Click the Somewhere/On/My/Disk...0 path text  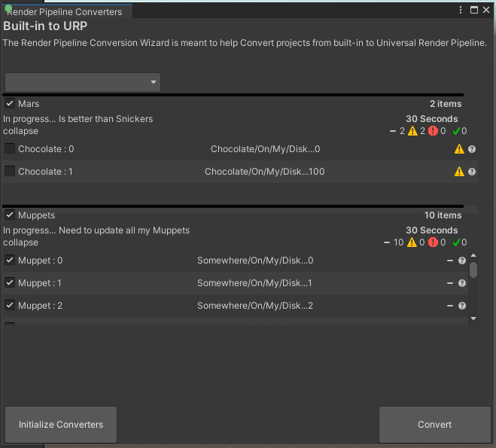pyautogui.click(x=255, y=261)
